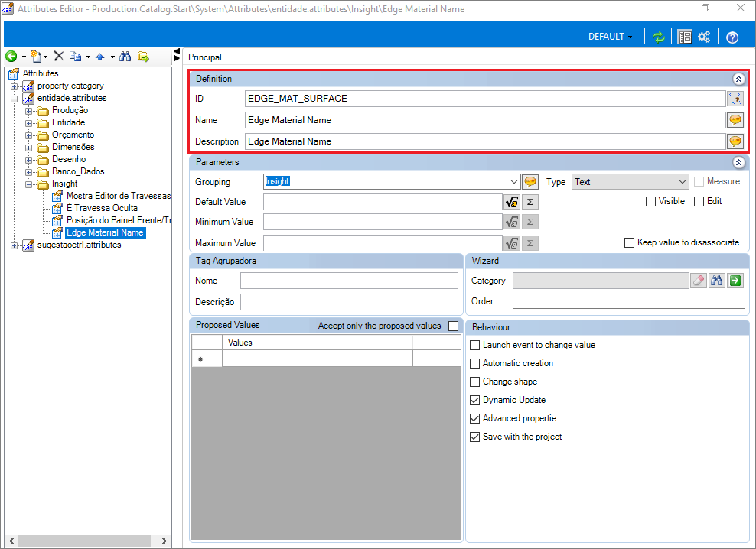Click the green arrow icon beside Category

[735, 281]
